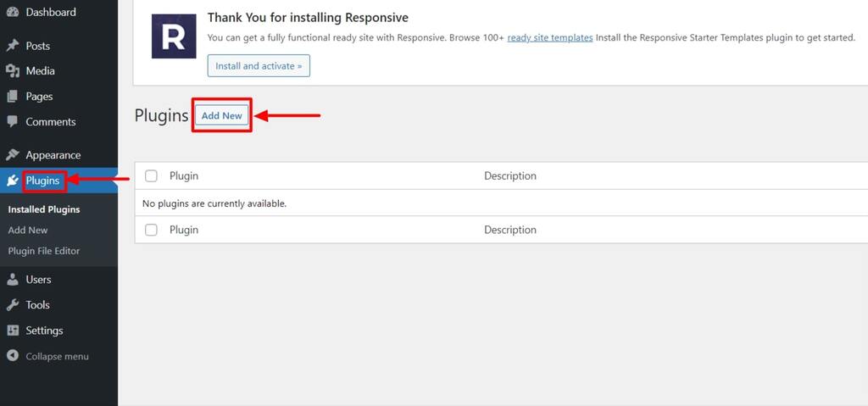Click the Users person icon

(12, 280)
